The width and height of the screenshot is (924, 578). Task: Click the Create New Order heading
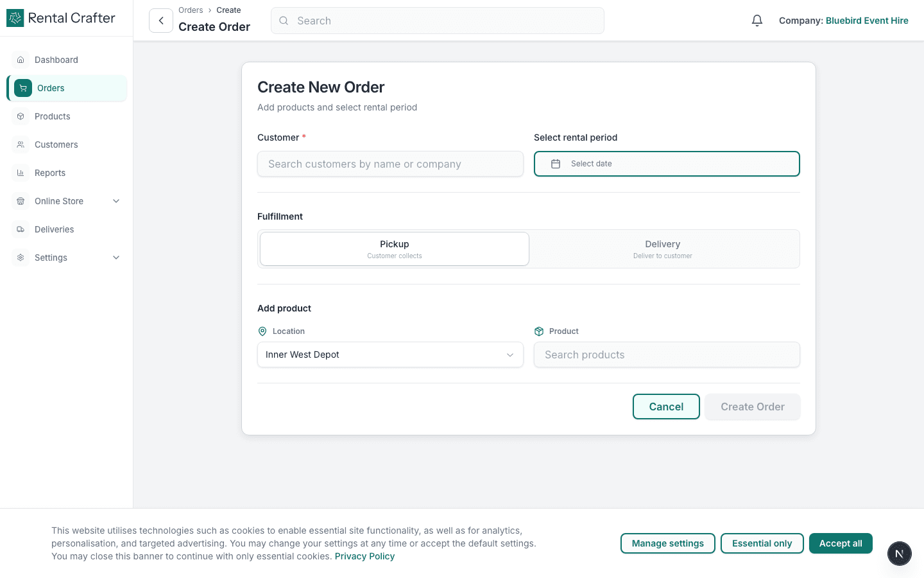321,87
